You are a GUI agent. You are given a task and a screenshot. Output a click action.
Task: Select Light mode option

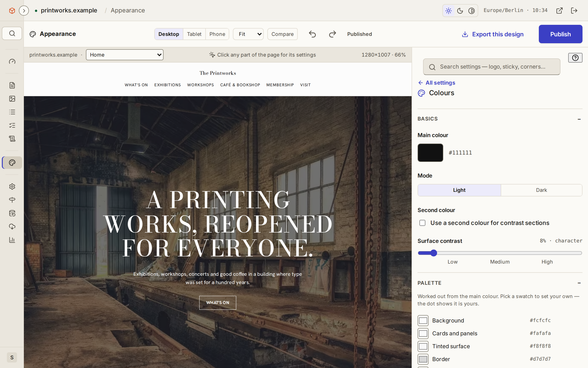point(459,190)
